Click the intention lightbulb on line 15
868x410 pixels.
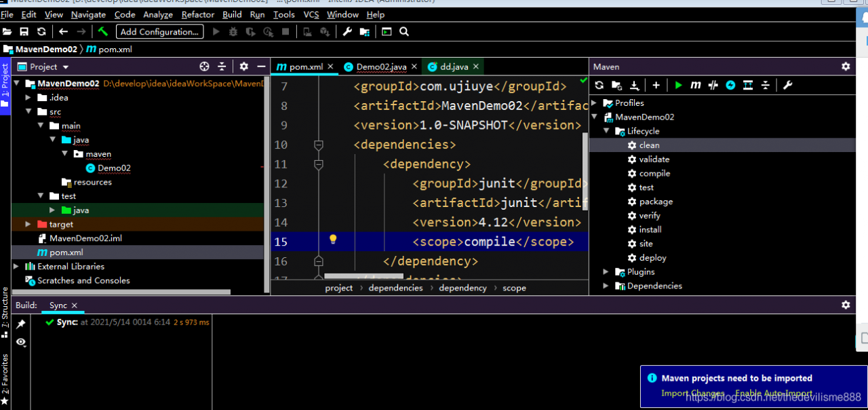coord(333,239)
